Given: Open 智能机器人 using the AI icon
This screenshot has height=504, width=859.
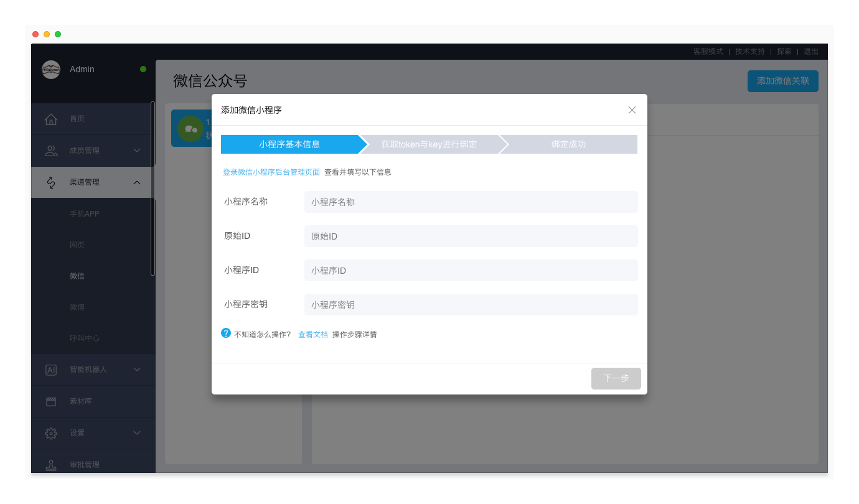Looking at the screenshot, I should point(50,369).
